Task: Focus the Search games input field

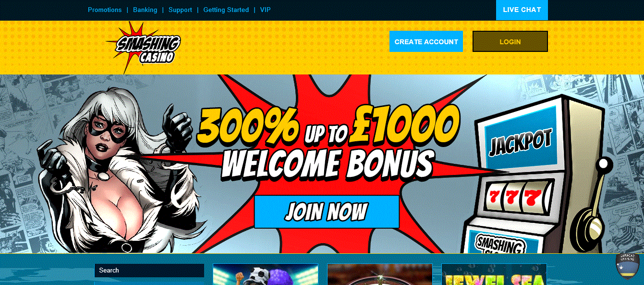Action: [x=149, y=270]
